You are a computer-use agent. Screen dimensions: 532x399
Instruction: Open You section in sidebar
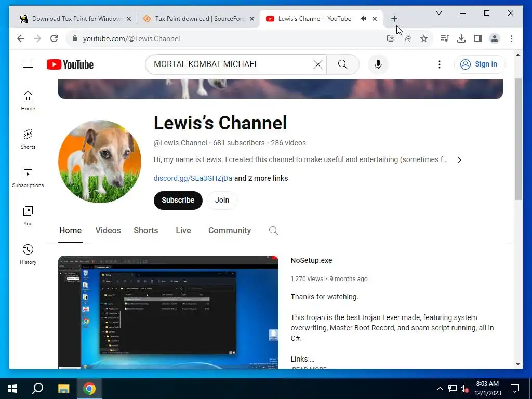click(28, 216)
